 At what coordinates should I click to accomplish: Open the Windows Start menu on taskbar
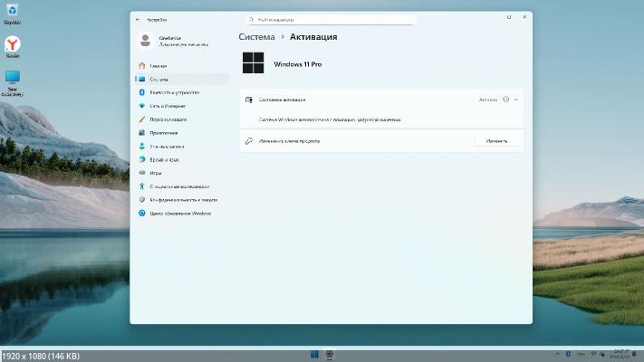click(x=314, y=354)
